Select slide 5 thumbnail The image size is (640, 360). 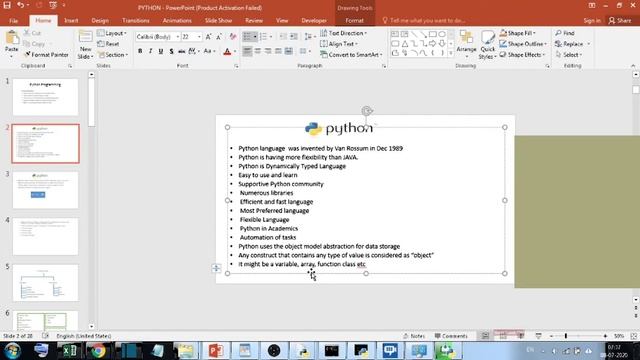[x=45, y=282]
